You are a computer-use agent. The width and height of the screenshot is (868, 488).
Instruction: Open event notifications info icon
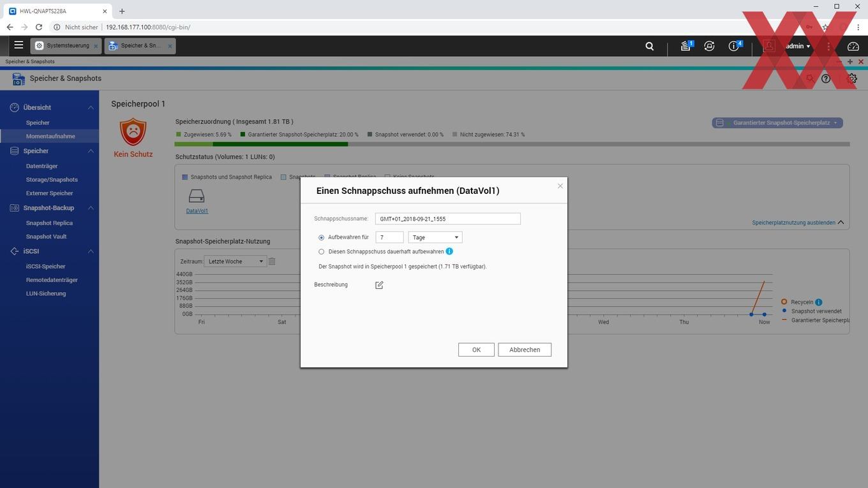click(734, 46)
